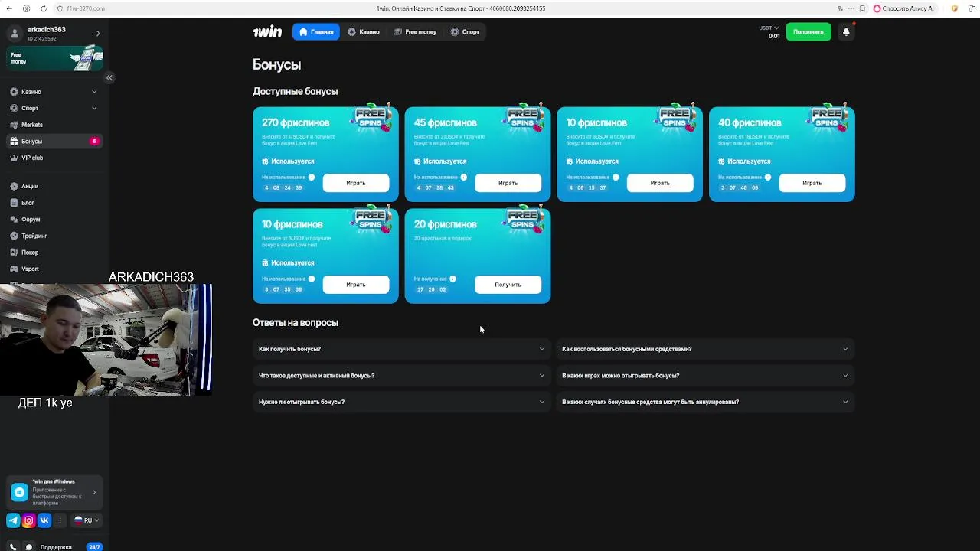980x551 pixels.
Task: Expand "В каких случаях бонусные средства могут быть аннулированы?"
Action: (x=705, y=402)
